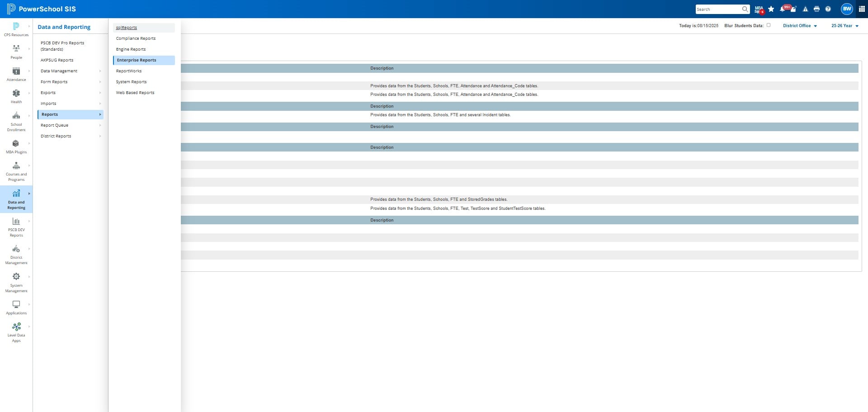Select System Reports in the submenu
This screenshot has width=868, height=412.
pos(144,82)
